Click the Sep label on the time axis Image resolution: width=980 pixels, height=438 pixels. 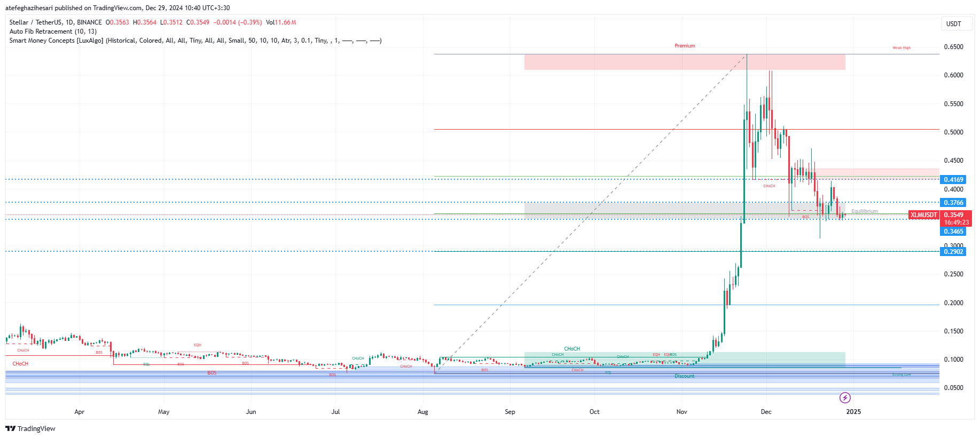[x=510, y=412]
